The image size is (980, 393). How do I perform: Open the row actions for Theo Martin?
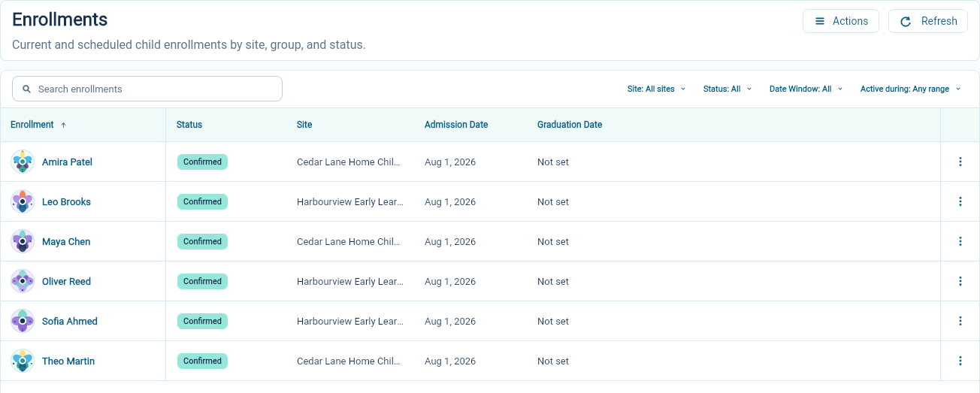[960, 361]
